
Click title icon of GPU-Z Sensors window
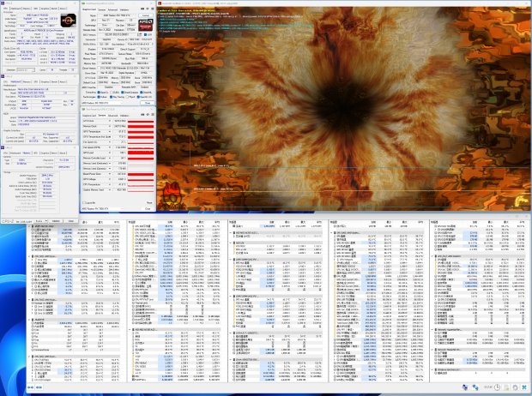click(x=83, y=109)
